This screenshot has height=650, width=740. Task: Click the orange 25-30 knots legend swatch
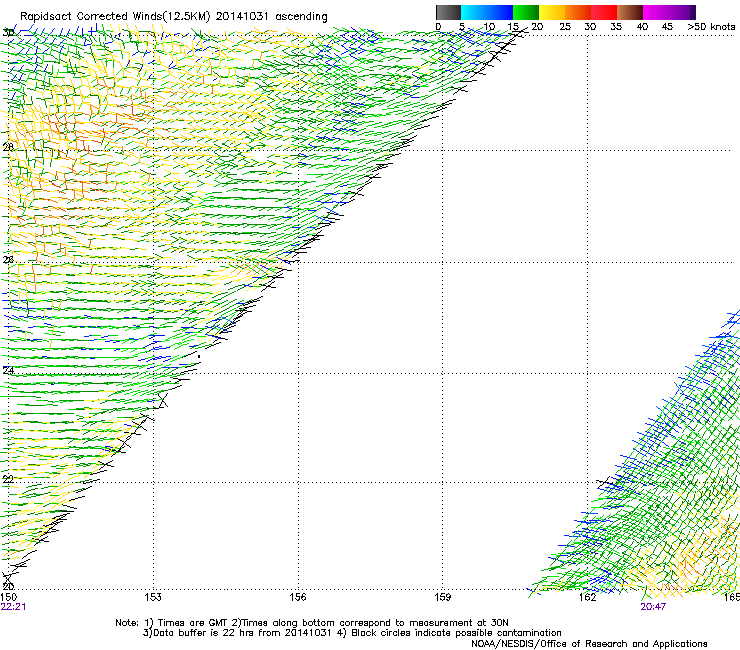pyautogui.click(x=578, y=12)
